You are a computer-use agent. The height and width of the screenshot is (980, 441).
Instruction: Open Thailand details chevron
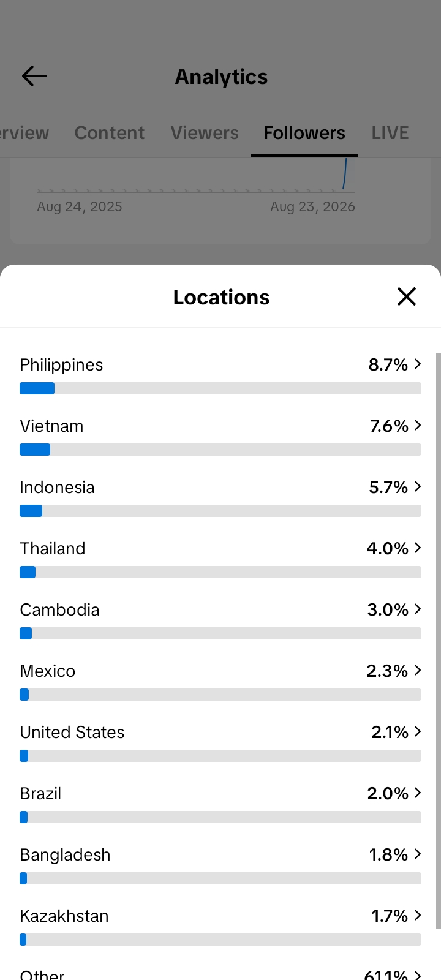pos(418,548)
